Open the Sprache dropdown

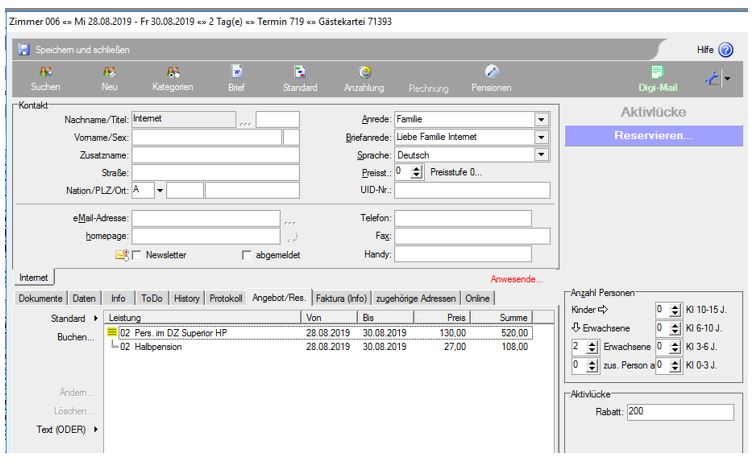click(x=541, y=155)
